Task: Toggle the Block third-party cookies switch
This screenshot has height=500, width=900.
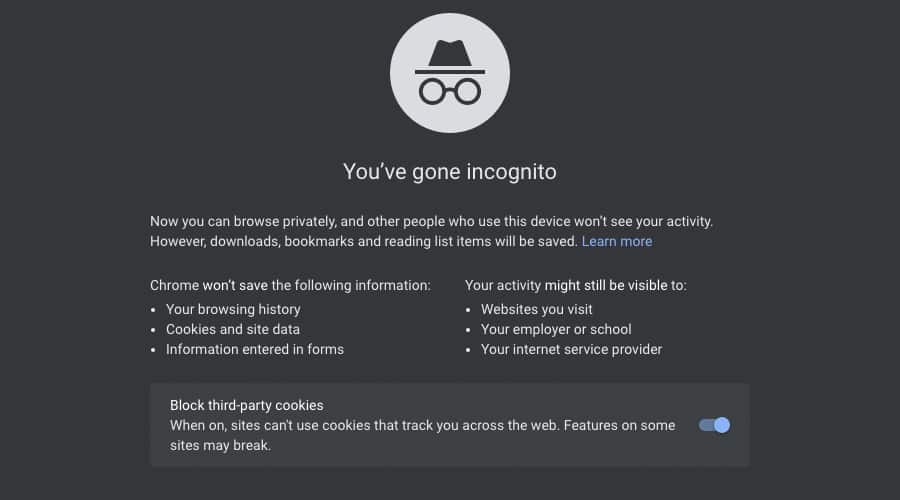Action: [x=715, y=425]
